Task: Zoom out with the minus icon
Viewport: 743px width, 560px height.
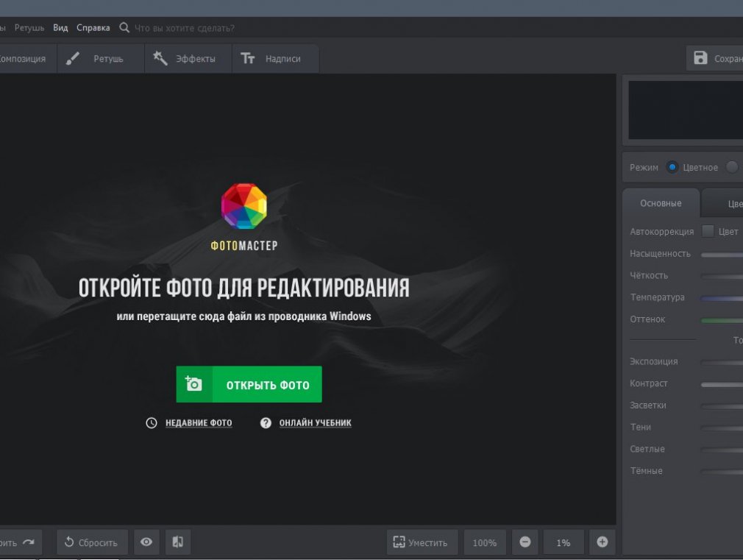Action: click(525, 542)
